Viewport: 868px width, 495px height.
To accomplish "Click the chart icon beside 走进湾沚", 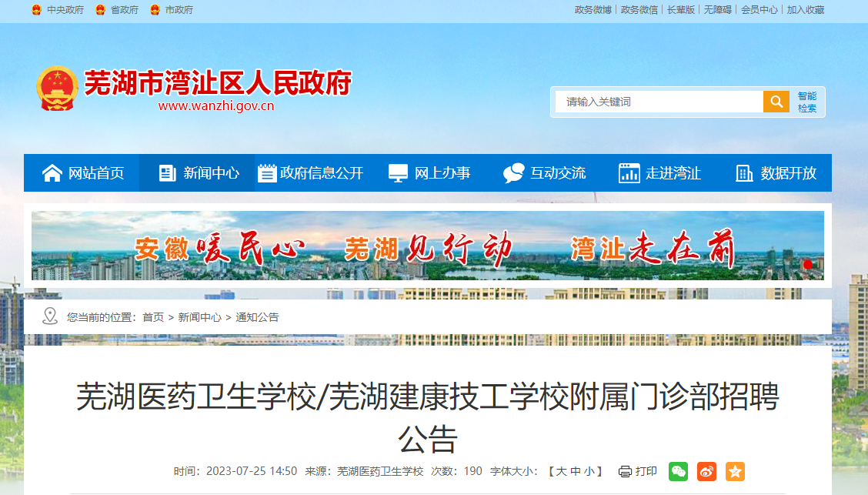I will [629, 173].
